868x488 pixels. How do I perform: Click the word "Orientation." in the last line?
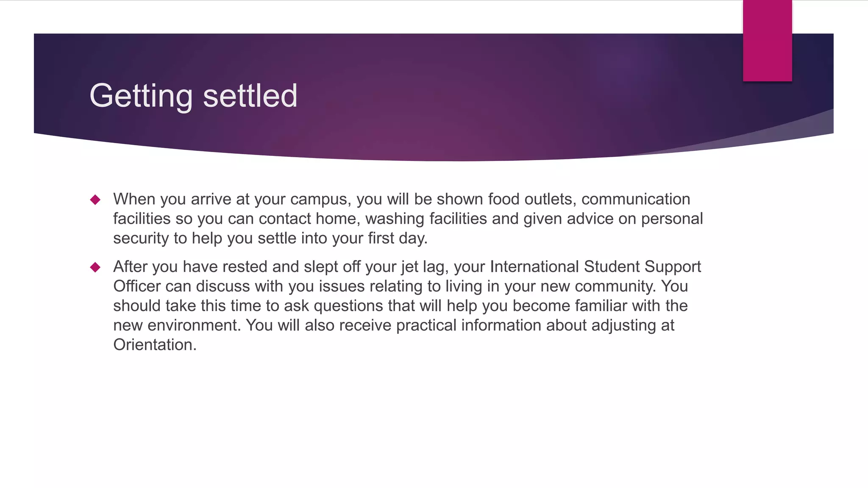point(155,345)
